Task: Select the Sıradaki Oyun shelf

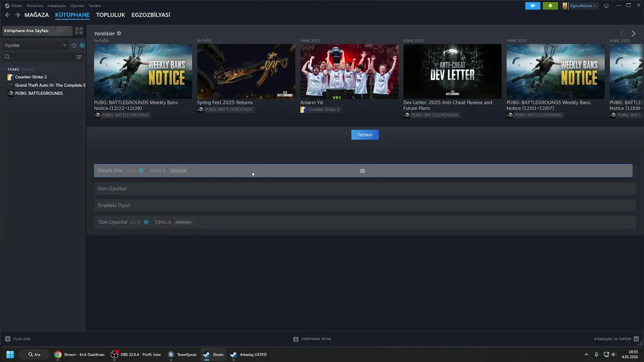Action: click(365, 205)
